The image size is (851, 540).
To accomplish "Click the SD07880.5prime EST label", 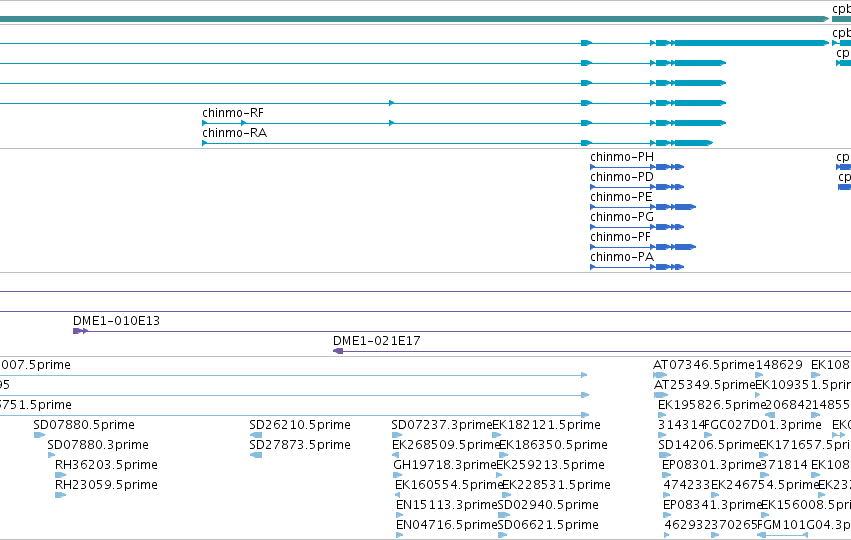I will [x=84, y=425].
